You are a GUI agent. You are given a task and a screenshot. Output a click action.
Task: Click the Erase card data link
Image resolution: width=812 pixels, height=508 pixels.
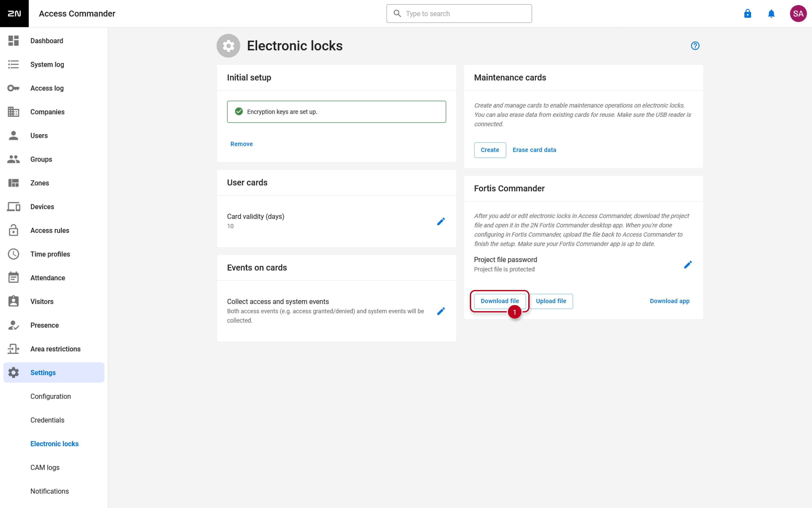534,150
